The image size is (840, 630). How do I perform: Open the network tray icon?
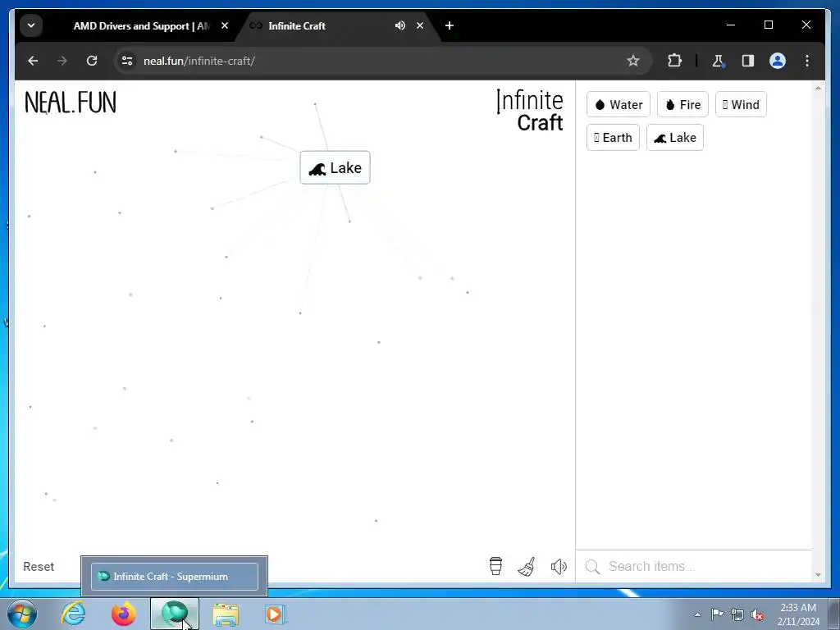click(737, 614)
